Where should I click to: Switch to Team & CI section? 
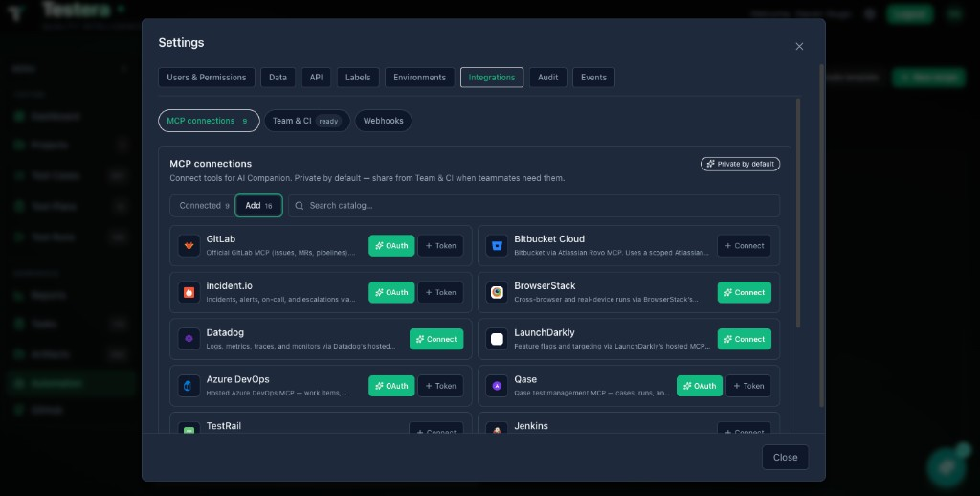click(x=307, y=121)
